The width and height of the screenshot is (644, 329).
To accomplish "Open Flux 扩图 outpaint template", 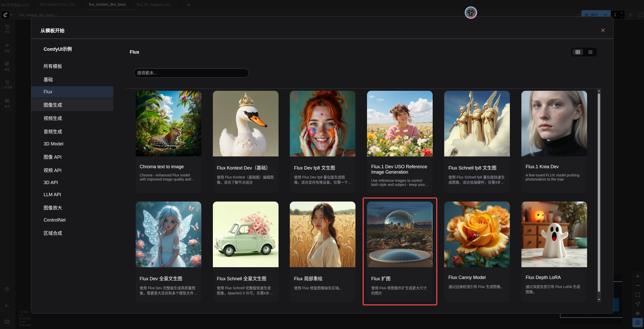I will point(400,252).
